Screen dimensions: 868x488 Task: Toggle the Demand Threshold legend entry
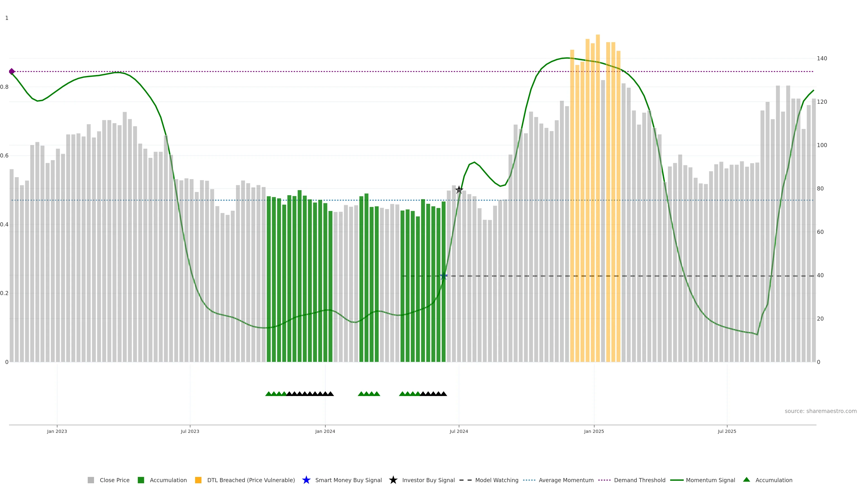pos(639,480)
